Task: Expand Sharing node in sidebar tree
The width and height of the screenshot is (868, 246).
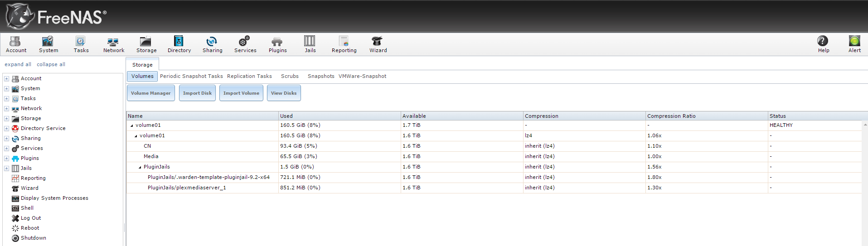Action: [x=6, y=138]
